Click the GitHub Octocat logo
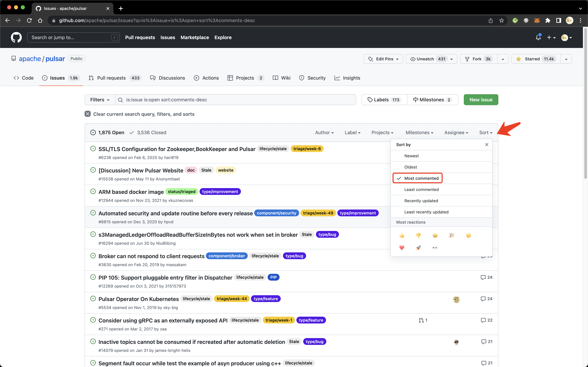Screen dimensions: 588x367 16,37
